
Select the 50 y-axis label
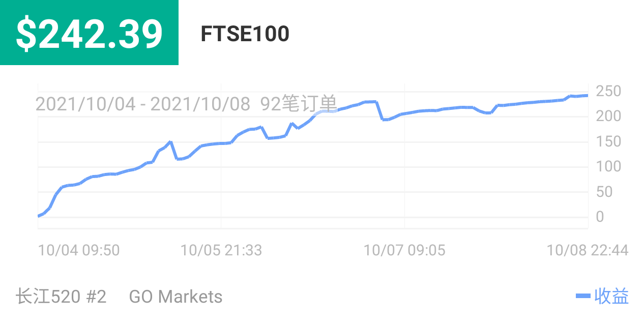tap(605, 192)
